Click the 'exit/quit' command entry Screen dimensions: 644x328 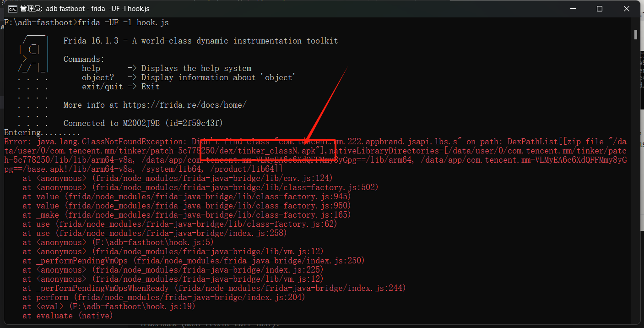(103, 87)
